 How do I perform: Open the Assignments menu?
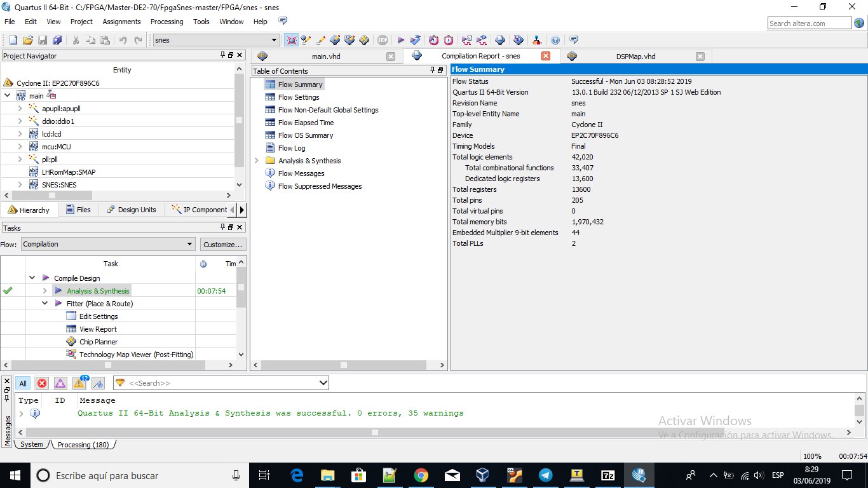click(121, 22)
